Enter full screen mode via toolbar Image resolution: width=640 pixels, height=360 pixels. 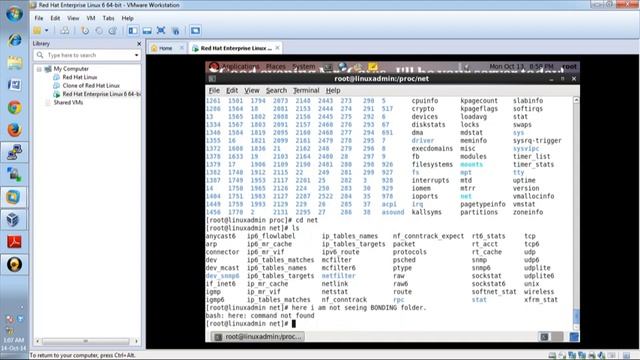tap(161, 31)
